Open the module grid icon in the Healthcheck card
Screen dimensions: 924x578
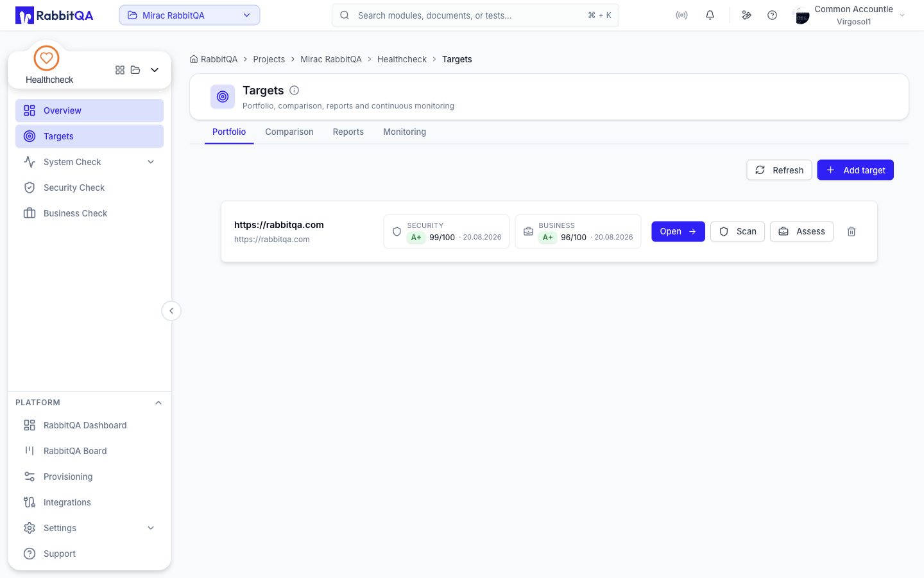(120, 70)
